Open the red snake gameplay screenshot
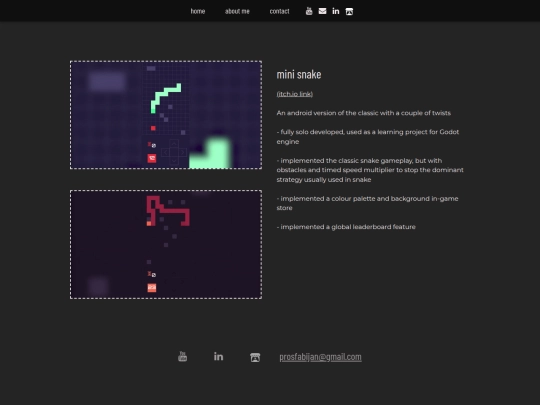Image resolution: width=540 pixels, height=405 pixels. pos(166,245)
